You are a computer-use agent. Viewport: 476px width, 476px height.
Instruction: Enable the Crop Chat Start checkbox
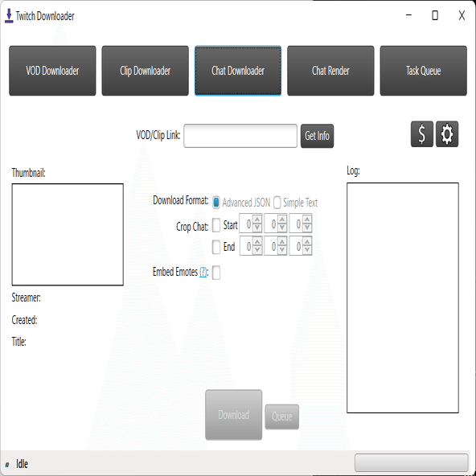click(x=216, y=225)
